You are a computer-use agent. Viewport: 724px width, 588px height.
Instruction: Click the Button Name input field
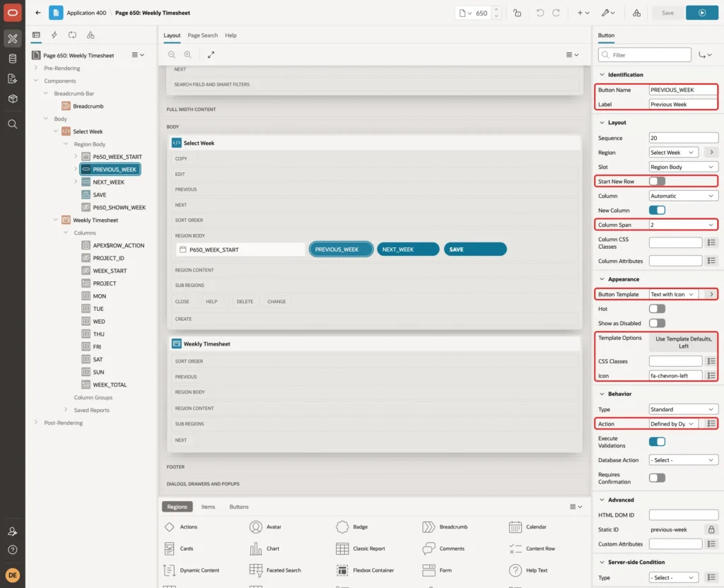(x=684, y=90)
